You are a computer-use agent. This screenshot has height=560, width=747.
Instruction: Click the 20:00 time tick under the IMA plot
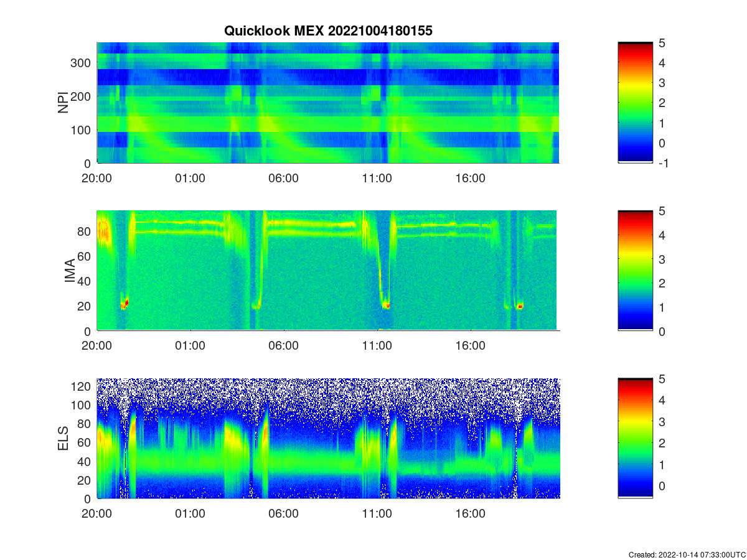[x=96, y=346]
